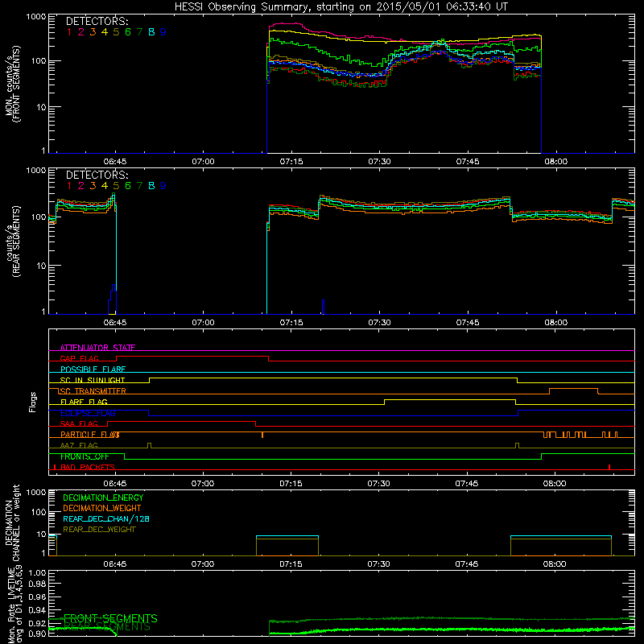Image resolution: width=644 pixels, height=644 pixels.
Task: Click 0.92 tick on the livetime axis
Action: point(38,623)
